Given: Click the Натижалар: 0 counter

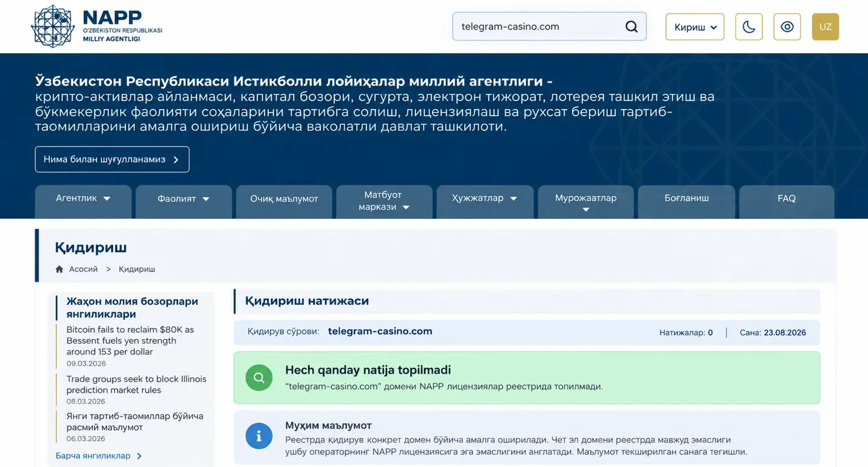Looking at the screenshot, I should coord(686,333).
